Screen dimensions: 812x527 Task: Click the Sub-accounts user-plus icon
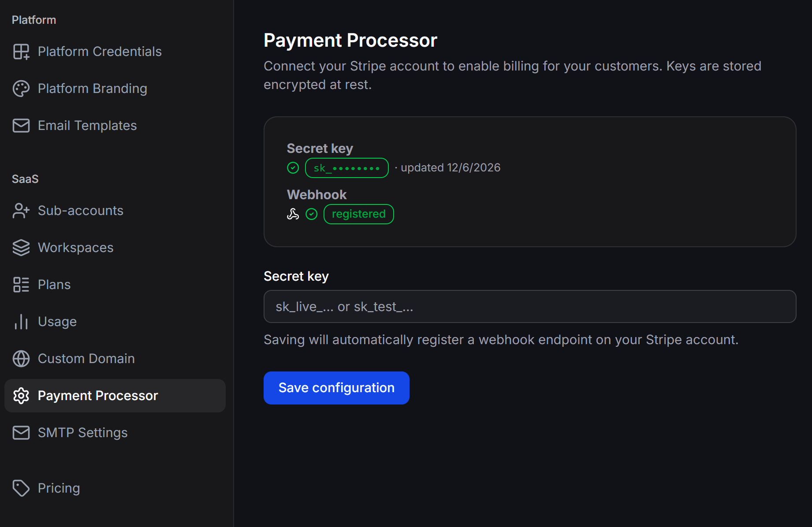(x=21, y=211)
